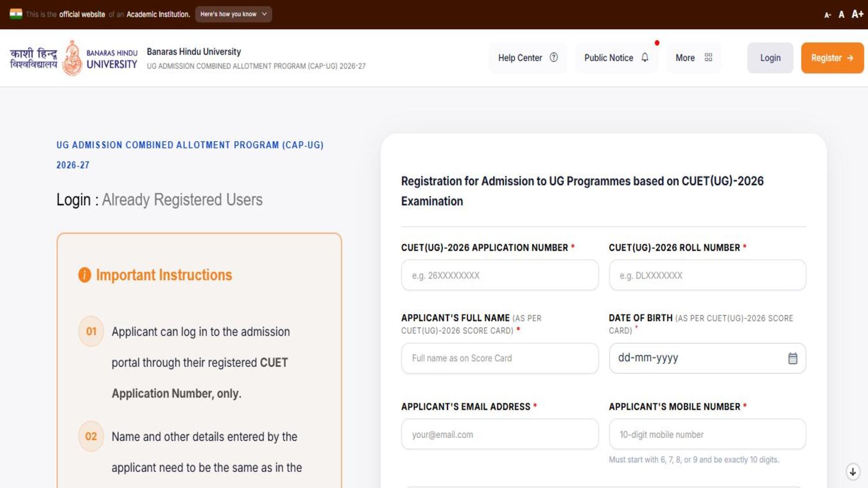Focus the applicant's full name field
This screenshot has width=868, height=488.
click(x=500, y=358)
